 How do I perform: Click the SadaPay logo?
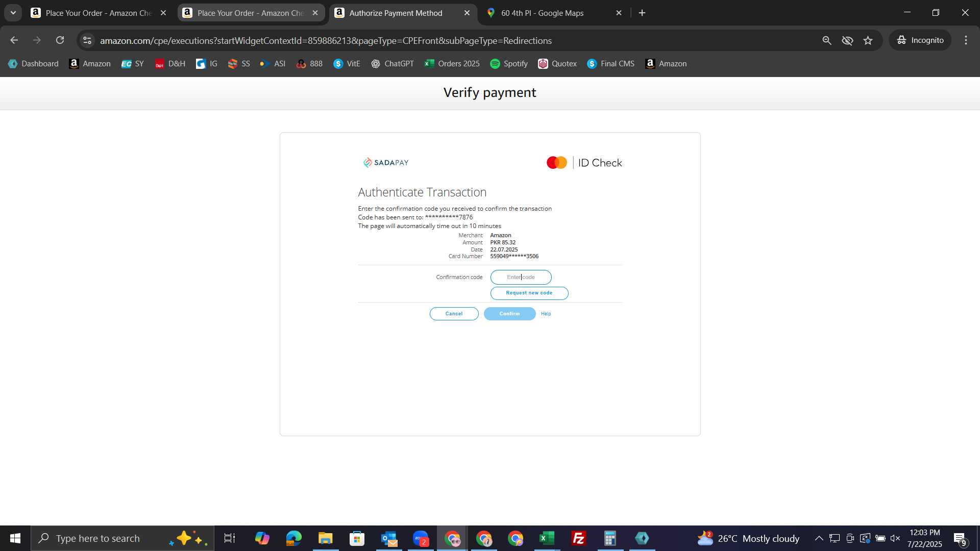click(386, 163)
